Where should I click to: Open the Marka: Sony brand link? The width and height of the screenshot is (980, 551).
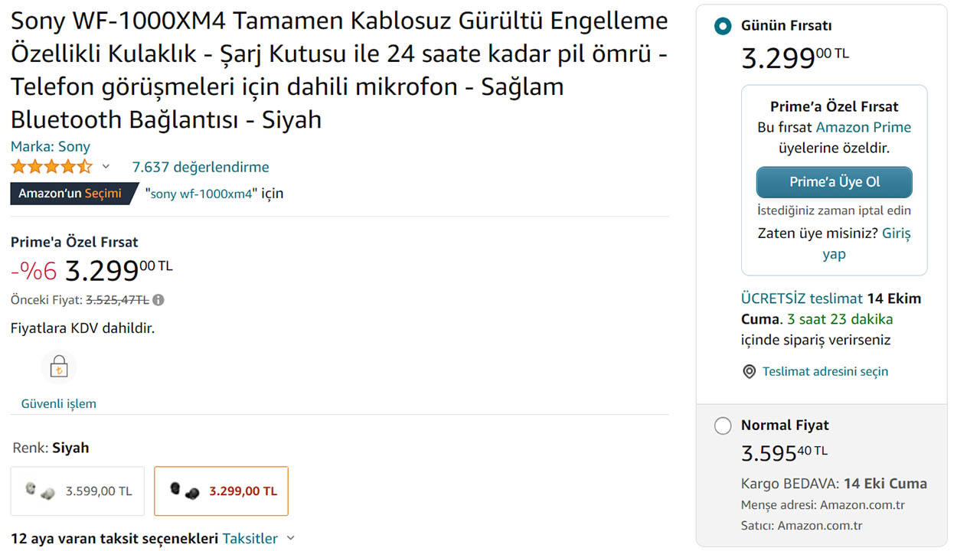pos(51,147)
